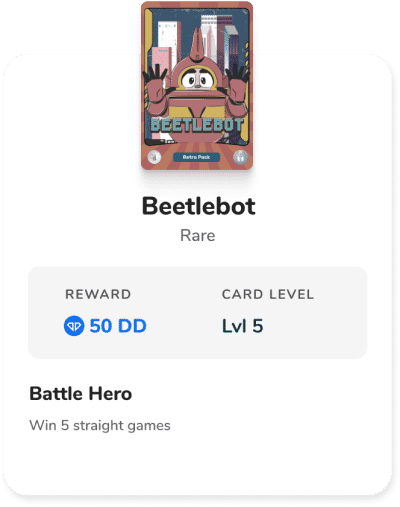Click the teal robot badge on card's bottom-right

click(x=240, y=157)
